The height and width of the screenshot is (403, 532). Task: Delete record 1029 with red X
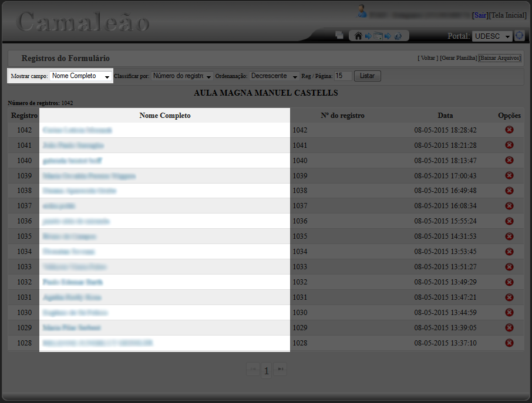tap(509, 327)
